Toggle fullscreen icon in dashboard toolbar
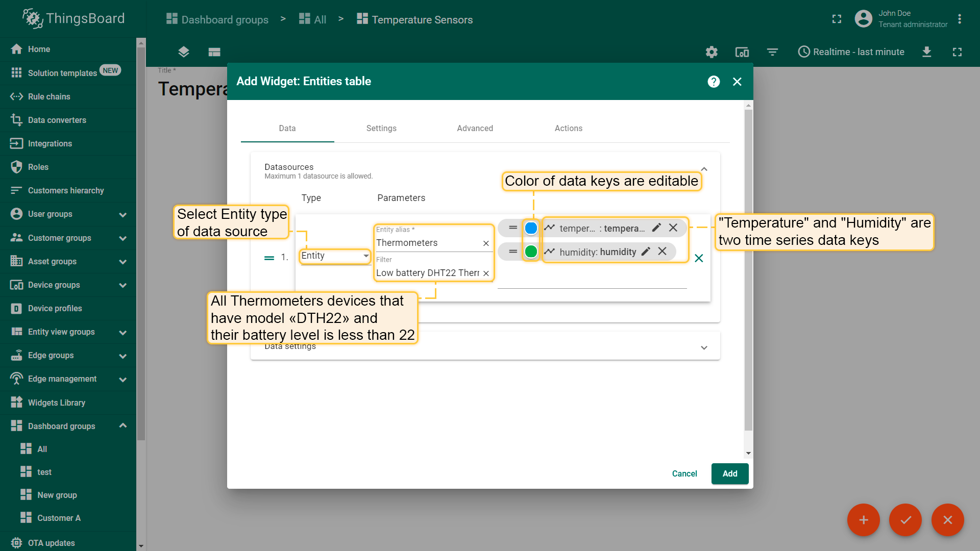Viewport: 980px width, 551px height. point(957,52)
